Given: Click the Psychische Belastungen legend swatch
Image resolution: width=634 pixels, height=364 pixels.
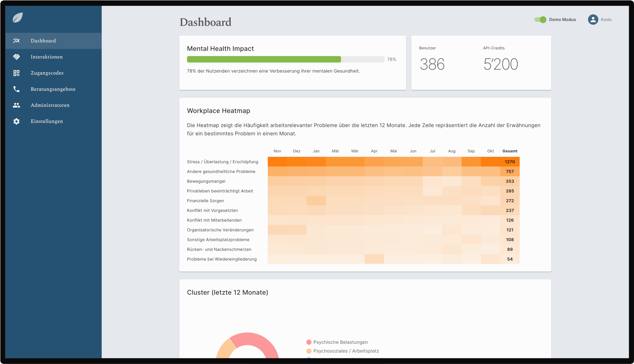Looking at the screenshot, I should click(x=309, y=342).
